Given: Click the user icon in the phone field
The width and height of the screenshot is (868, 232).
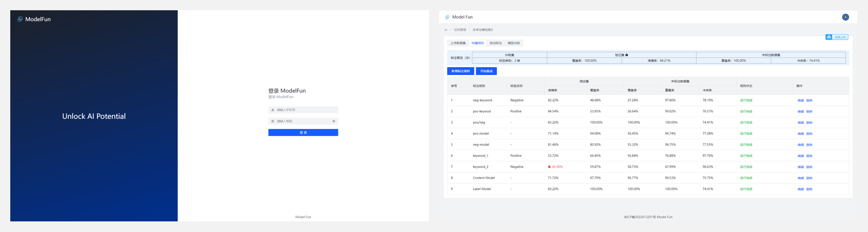Looking at the screenshot, I should click(273, 110).
